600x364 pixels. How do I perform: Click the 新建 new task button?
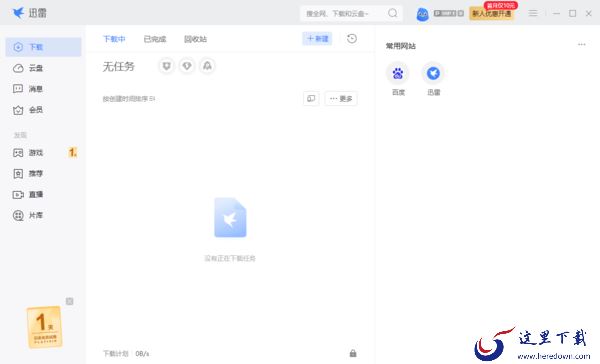coord(317,39)
